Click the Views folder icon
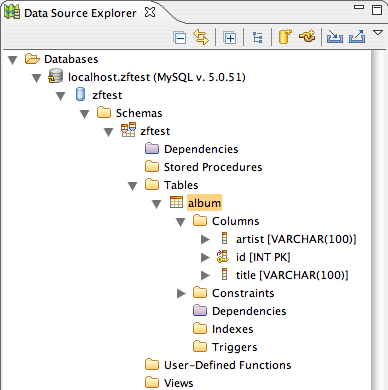Image resolution: width=388 pixels, height=390 pixels. pos(152,382)
